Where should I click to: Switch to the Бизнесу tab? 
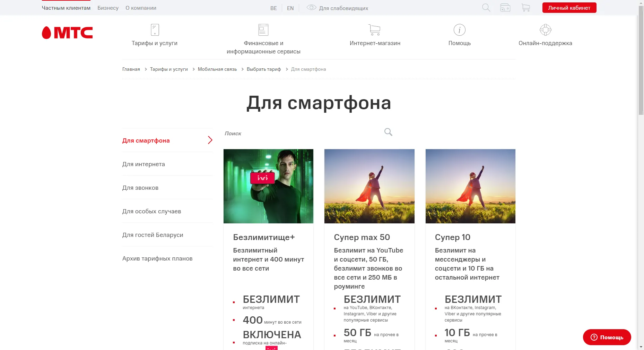pos(108,8)
